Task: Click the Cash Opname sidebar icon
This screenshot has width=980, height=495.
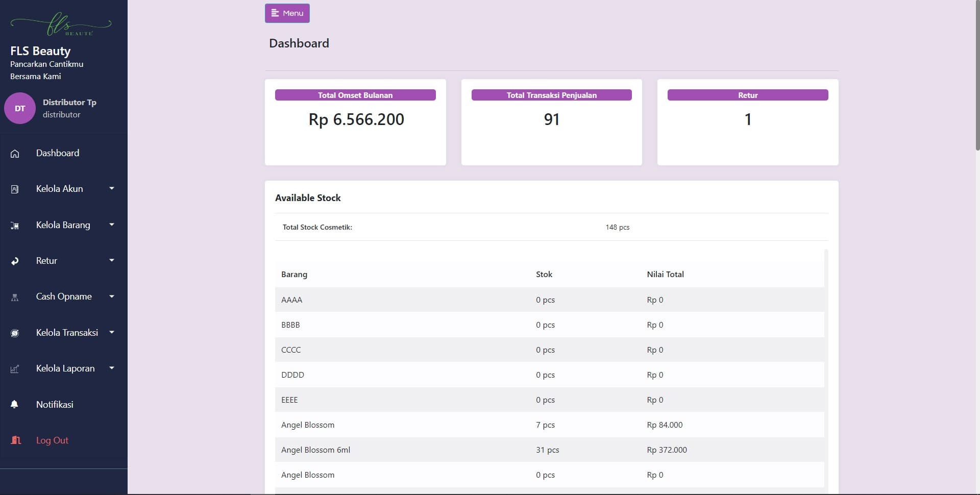Action: 15,297
